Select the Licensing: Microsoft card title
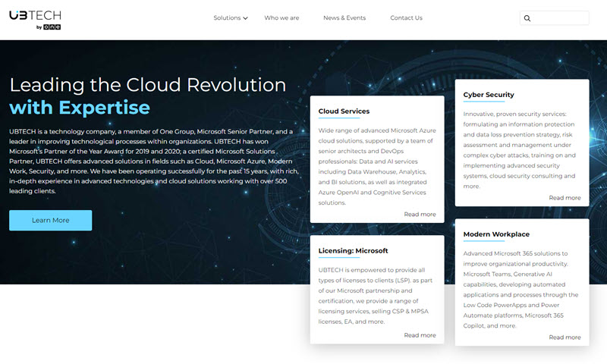 (353, 251)
